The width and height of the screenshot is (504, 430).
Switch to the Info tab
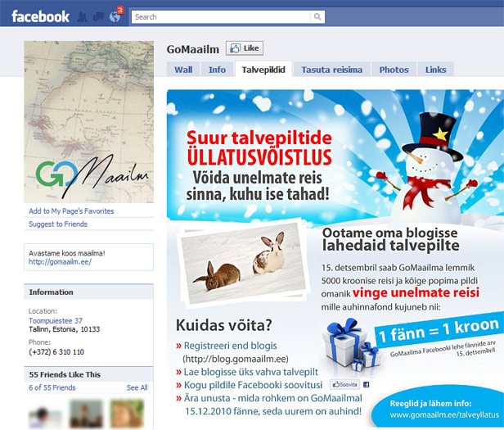tap(217, 70)
